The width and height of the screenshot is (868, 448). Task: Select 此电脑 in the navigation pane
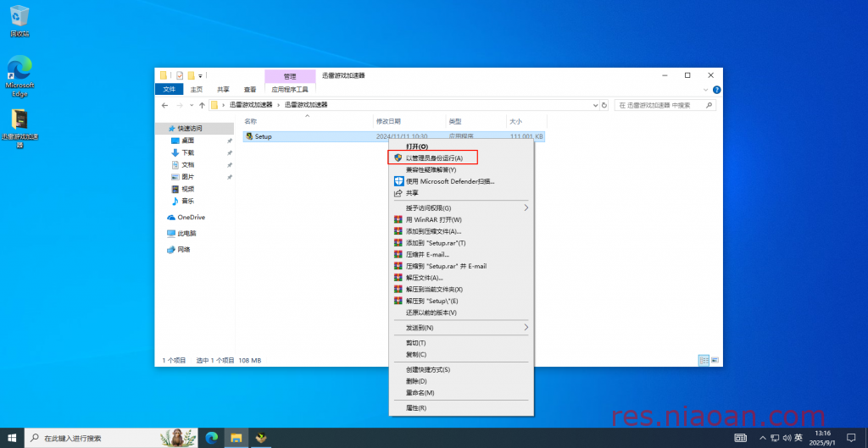click(x=181, y=234)
